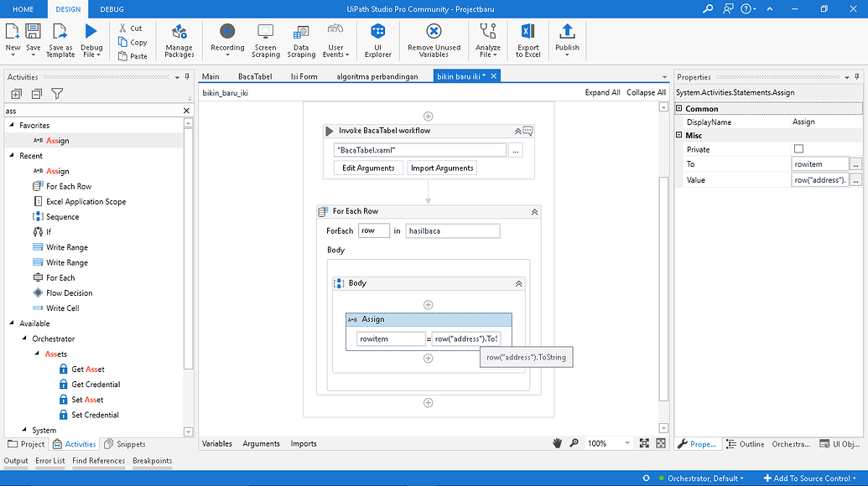
Task: Open Screen Scraping tool
Action: [x=265, y=40]
